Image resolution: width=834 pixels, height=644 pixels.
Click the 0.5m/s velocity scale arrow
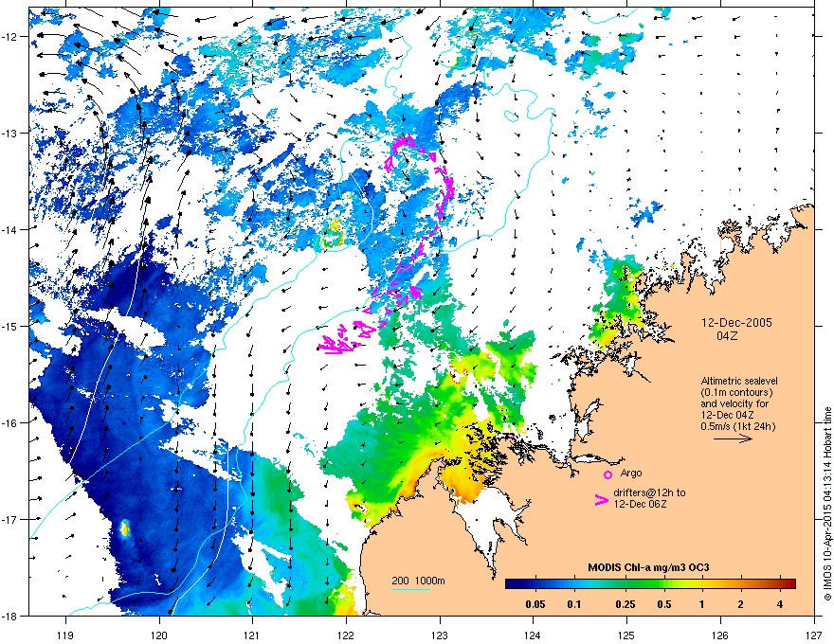point(733,438)
